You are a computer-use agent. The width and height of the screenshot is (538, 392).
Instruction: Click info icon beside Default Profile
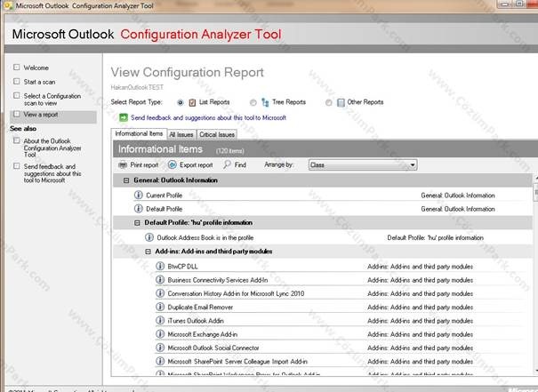138,209
